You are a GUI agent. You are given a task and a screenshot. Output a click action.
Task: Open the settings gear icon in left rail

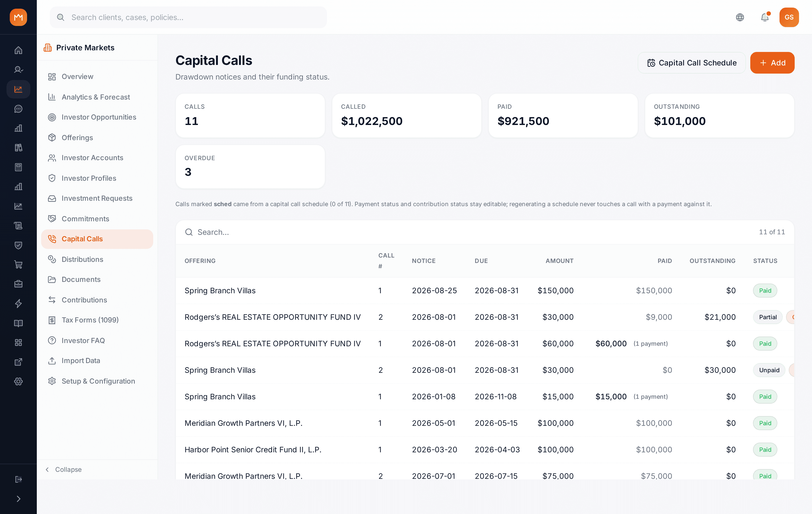click(x=18, y=381)
